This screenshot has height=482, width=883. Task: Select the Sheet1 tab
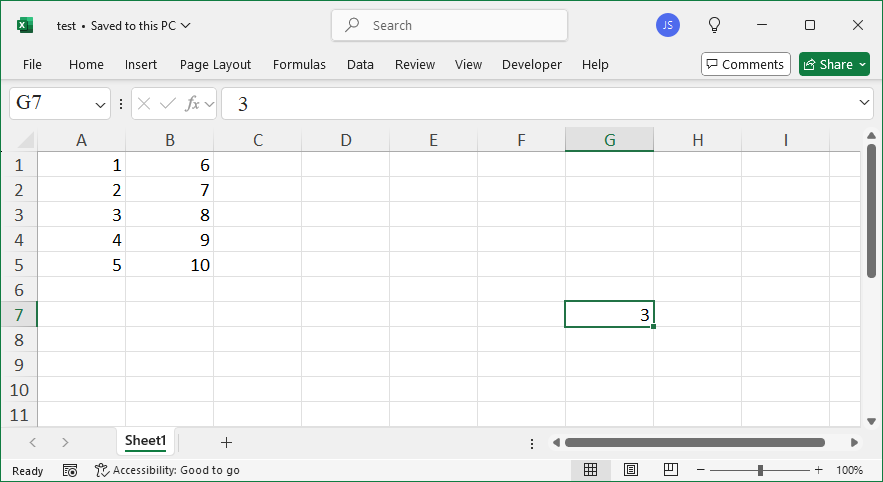click(x=145, y=440)
